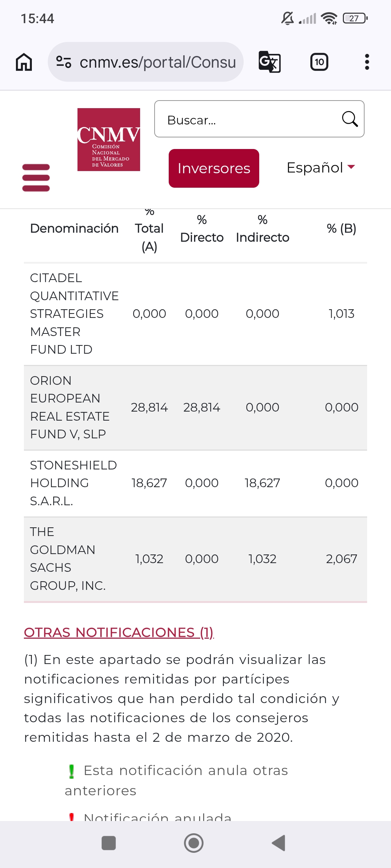Tap the cnmv.es URL address bar

point(157,62)
